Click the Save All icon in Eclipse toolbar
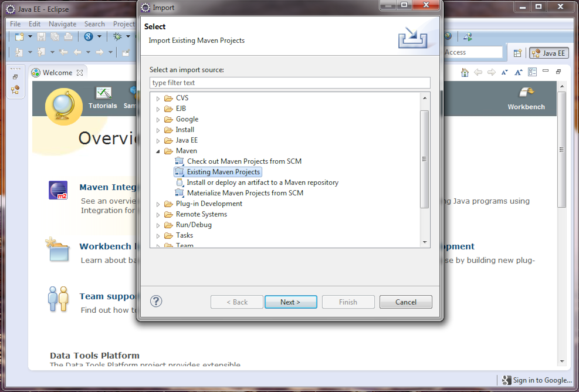 (x=55, y=36)
